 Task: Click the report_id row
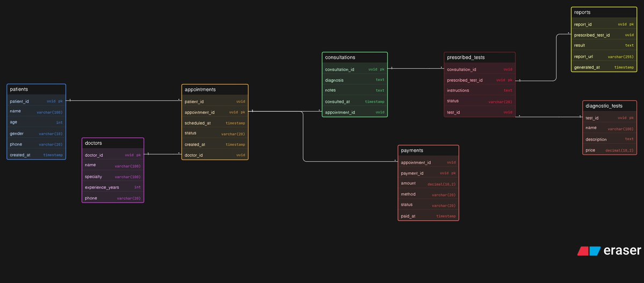pos(604,24)
